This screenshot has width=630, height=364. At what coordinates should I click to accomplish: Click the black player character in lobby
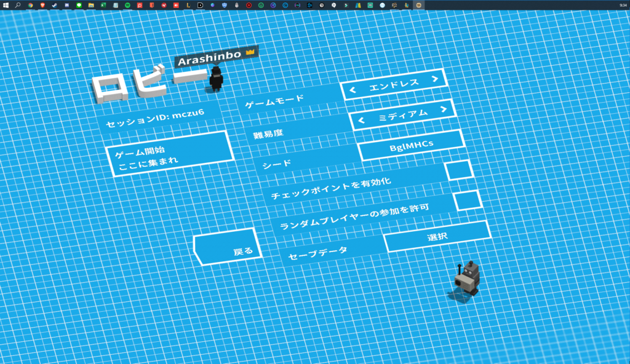(216, 79)
